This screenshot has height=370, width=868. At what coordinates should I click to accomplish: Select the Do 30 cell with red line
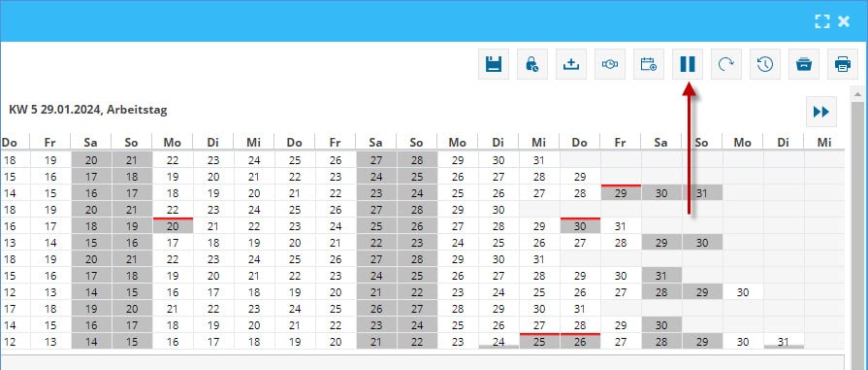coord(580,226)
